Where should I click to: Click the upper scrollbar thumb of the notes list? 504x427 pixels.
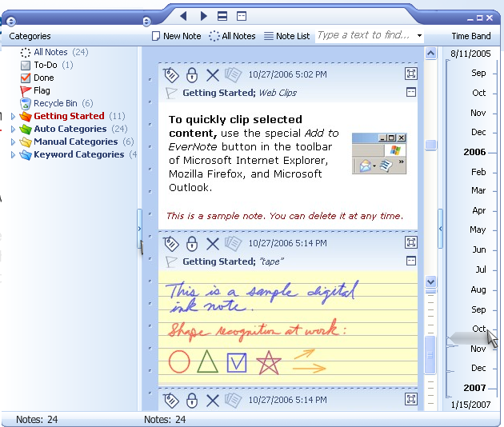(430, 145)
